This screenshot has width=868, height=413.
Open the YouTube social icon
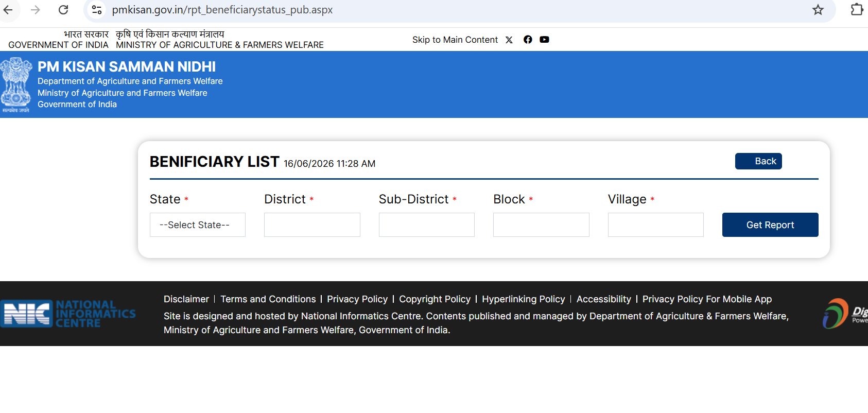pos(544,40)
